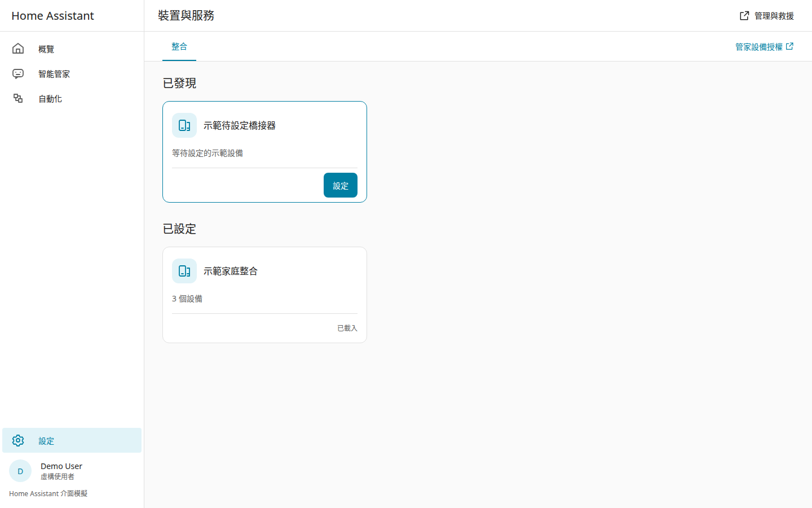Open 概覽 in the sidebar
This screenshot has height=508, width=812.
click(72, 49)
